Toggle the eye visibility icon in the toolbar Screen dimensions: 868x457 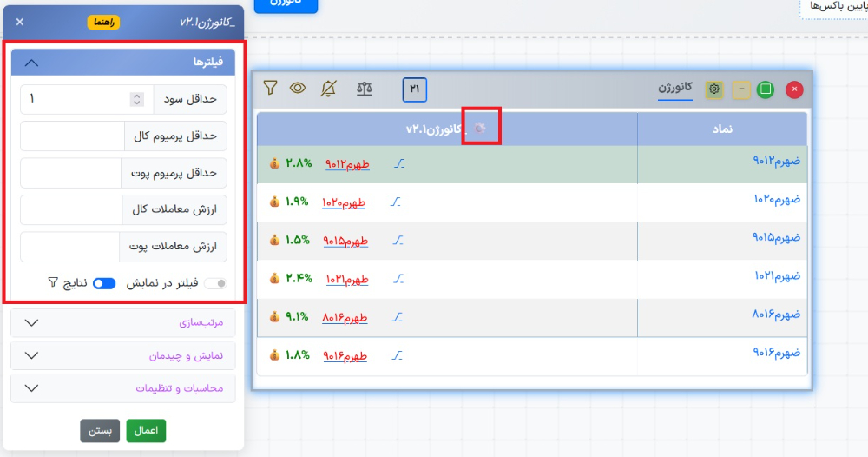click(x=299, y=88)
